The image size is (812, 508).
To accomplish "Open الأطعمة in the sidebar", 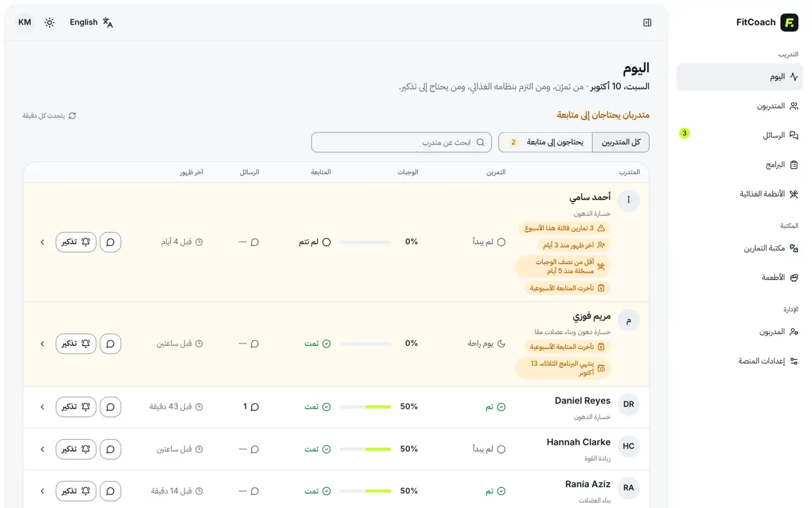I will (x=739, y=277).
